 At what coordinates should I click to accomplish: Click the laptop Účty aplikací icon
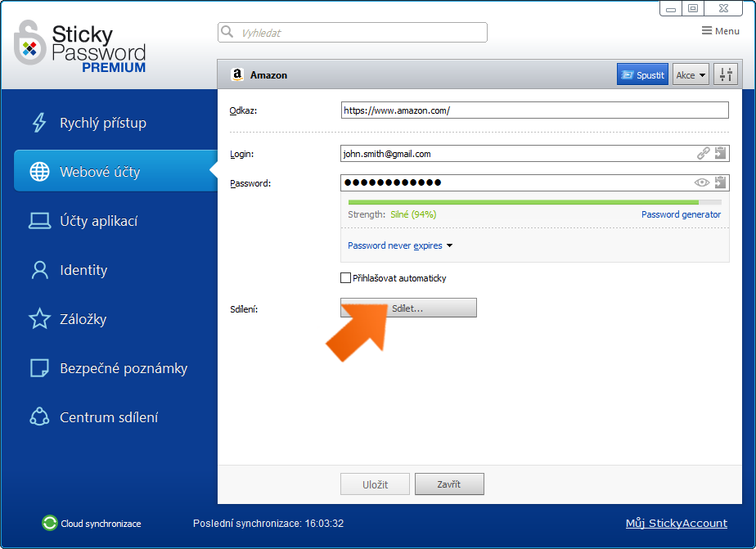pyautogui.click(x=39, y=221)
